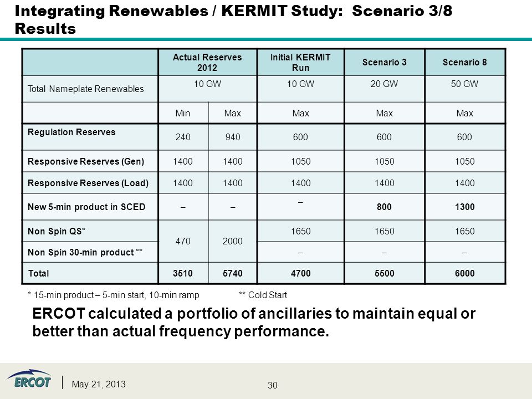This screenshot has width=532, height=399.
Task: Click the 'Initial KERMIT Run' column header
Action: tap(300, 63)
